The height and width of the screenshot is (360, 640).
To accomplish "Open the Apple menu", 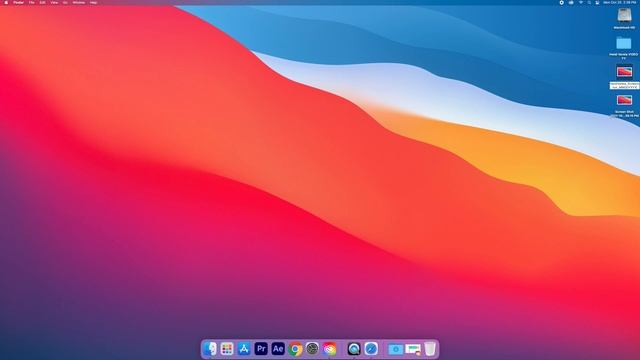I will pyautogui.click(x=6, y=2).
